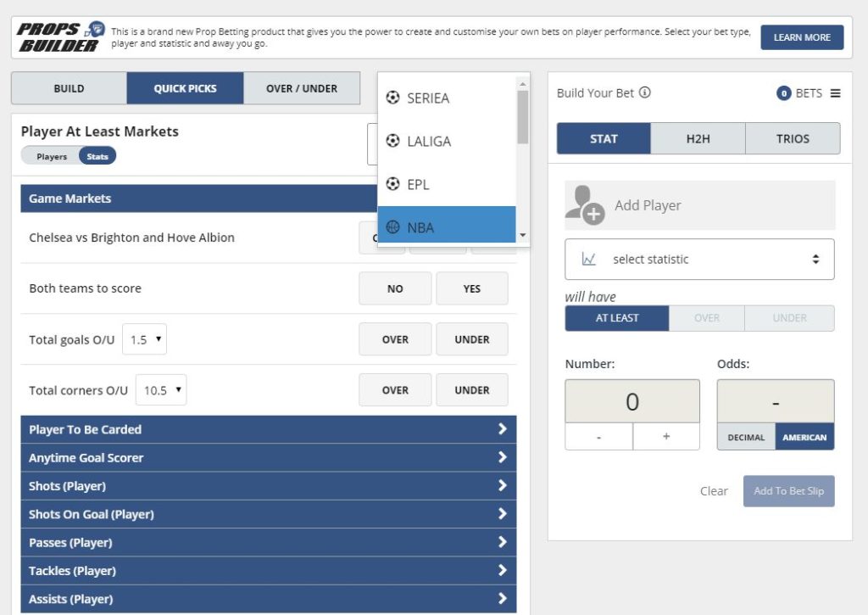868x615 pixels.
Task: Click the league list scrollbar thumb
Action: point(522,117)
